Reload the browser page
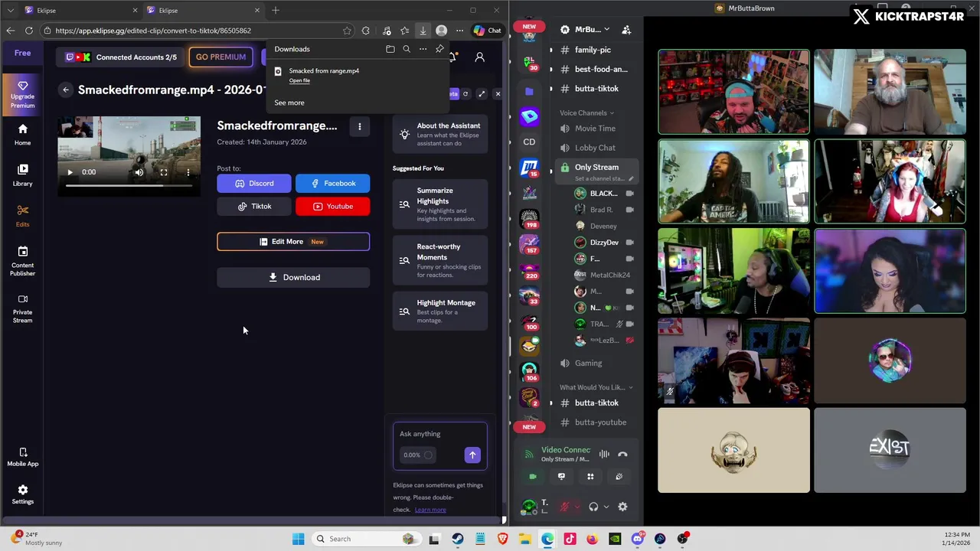980x551 pixels. pos(29,31)
